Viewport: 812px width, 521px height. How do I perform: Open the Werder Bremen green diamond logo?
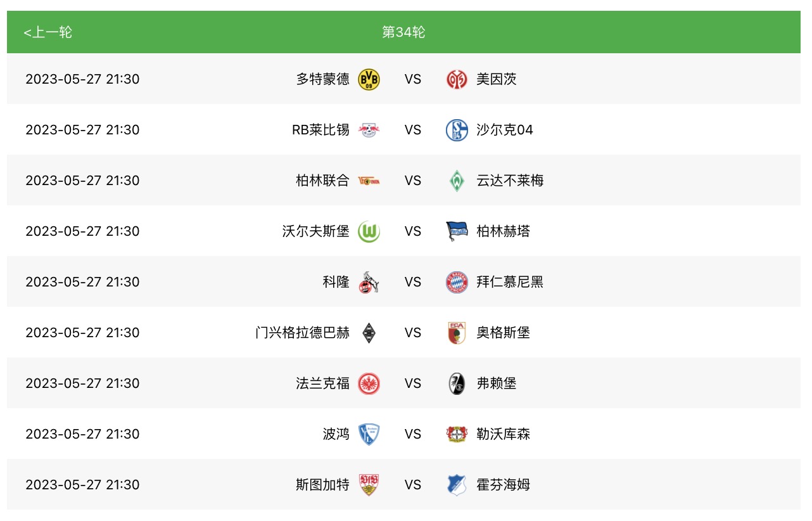click(x=456, y=181)
